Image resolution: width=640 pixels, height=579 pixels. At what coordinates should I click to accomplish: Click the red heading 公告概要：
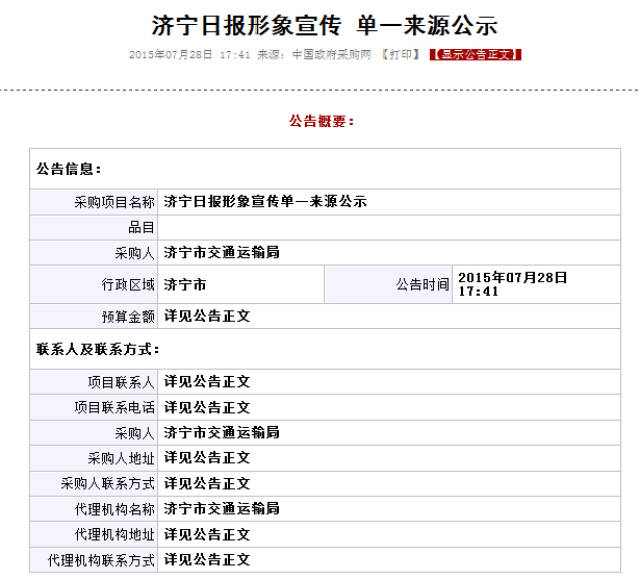(322, 121)
